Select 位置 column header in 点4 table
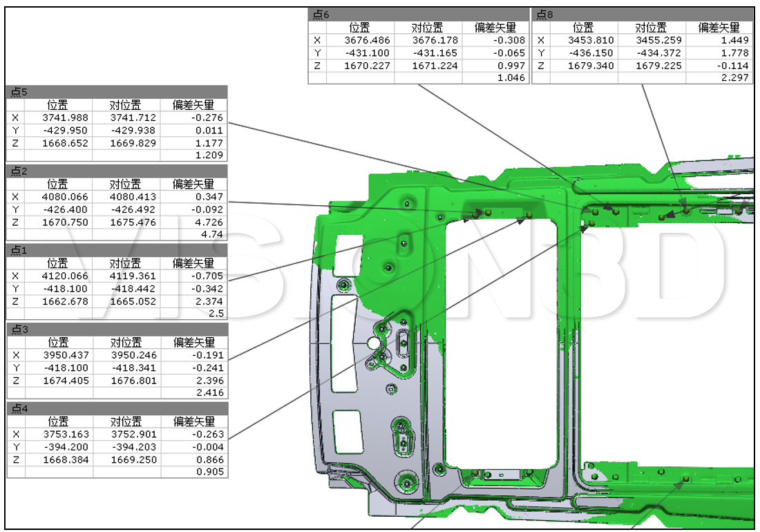 (58, 421)
